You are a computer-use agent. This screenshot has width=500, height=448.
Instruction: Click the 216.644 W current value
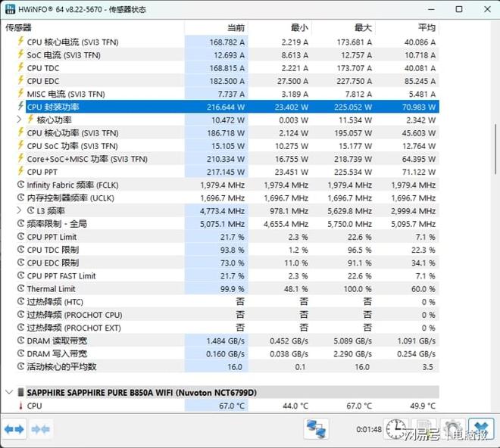click(226, 107)
